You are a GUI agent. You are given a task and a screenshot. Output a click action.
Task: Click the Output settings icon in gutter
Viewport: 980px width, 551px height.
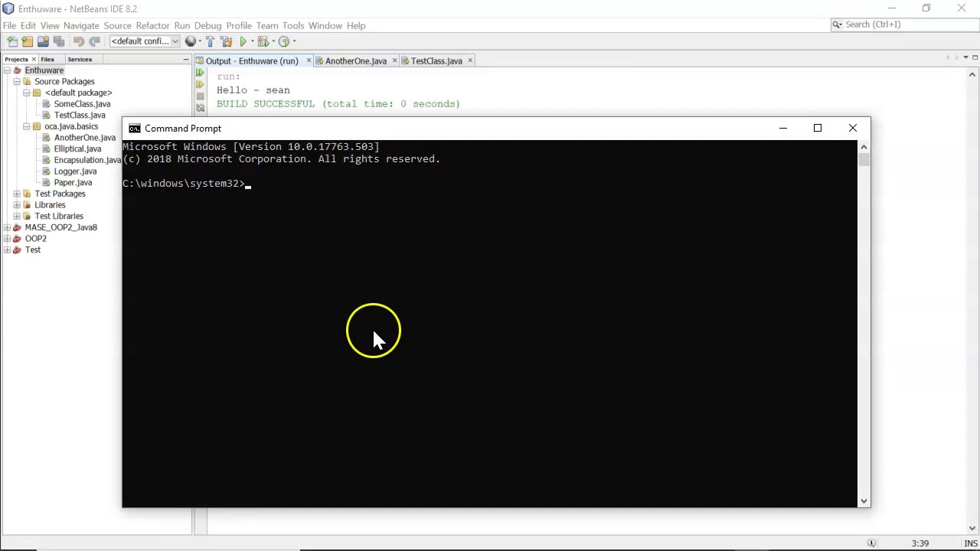click(200, 108)
